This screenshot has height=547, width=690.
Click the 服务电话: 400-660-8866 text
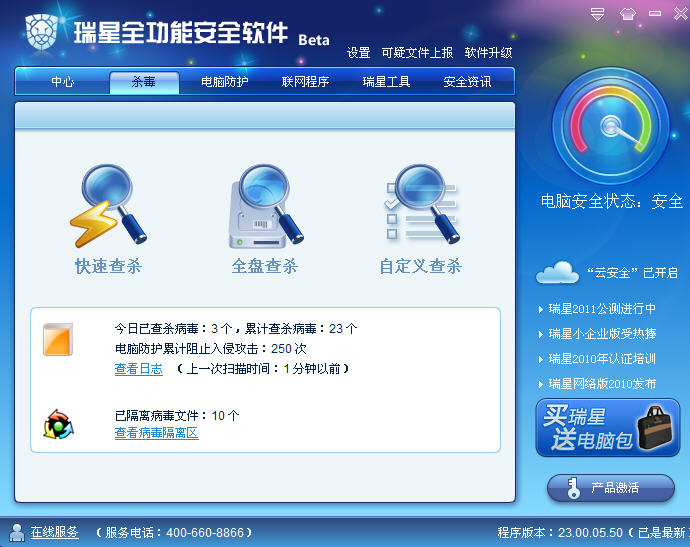(174, 532)
